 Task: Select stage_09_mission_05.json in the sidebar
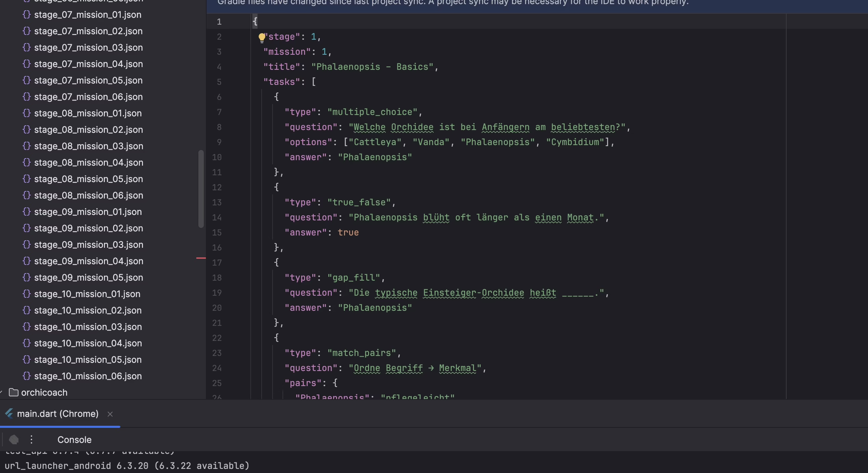pos(88,278)
